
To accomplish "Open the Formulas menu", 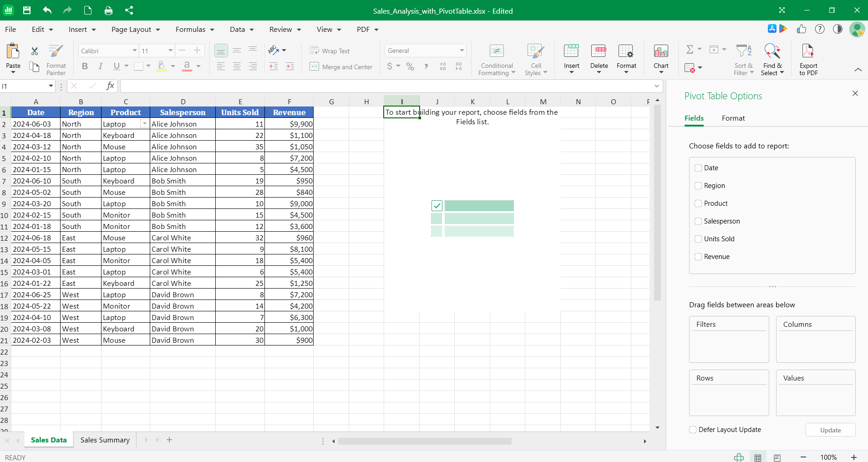I will [195, 29].
